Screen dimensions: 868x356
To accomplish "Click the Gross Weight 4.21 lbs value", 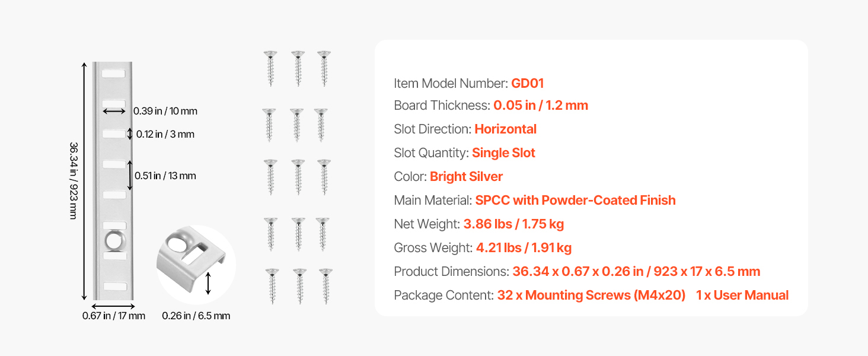I will (x=524, y=248).
